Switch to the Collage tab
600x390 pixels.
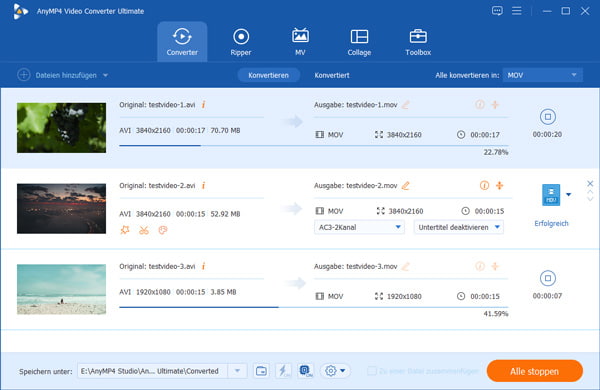coord(359,42)
